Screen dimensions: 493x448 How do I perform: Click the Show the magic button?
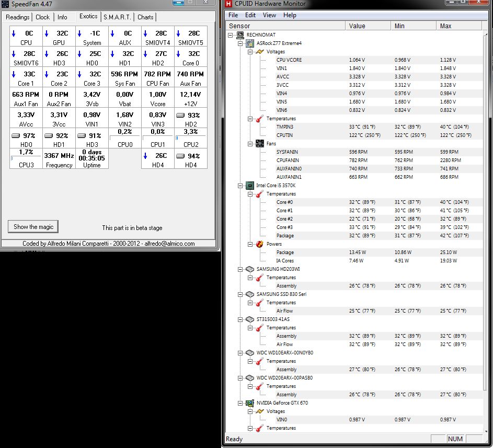[33, 227]
